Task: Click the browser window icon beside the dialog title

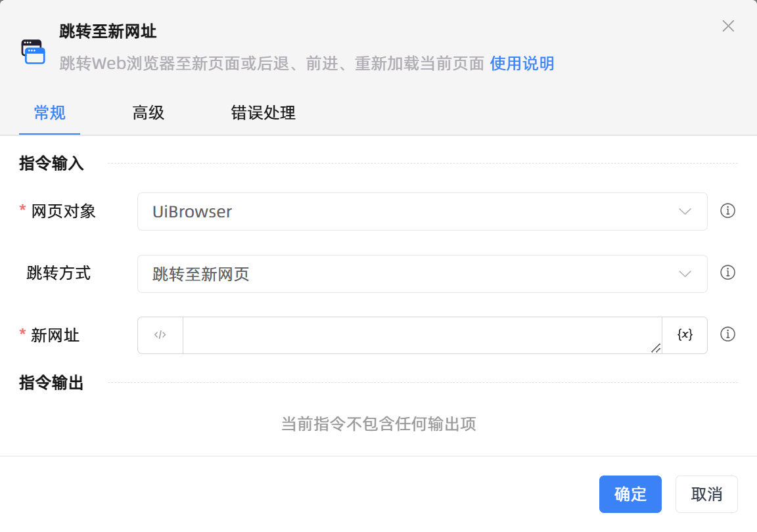Action: pos(33,51)
